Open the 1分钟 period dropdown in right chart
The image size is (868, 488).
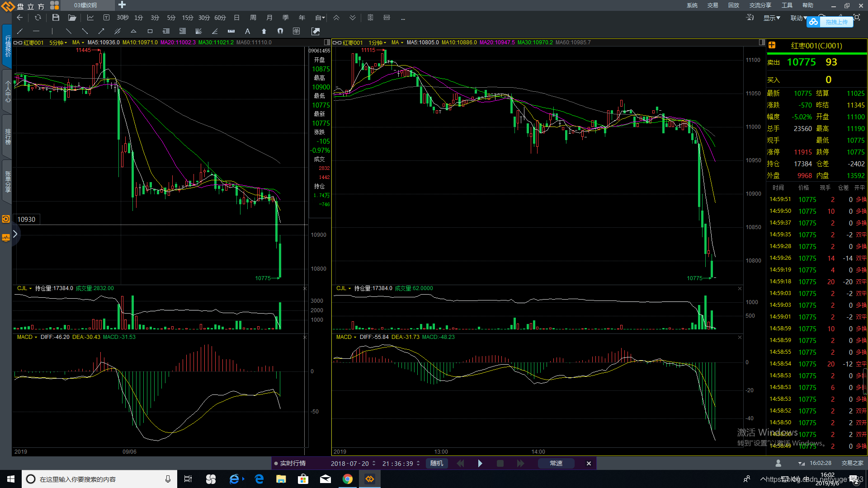click(377, 42)
